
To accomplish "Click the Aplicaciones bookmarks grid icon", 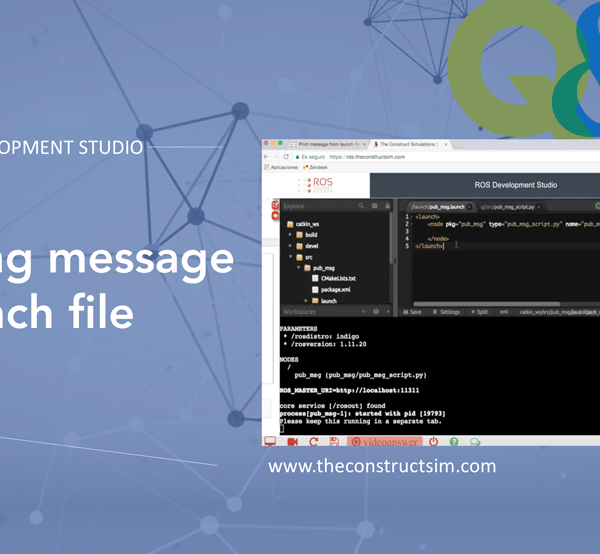I will (267, 167).
